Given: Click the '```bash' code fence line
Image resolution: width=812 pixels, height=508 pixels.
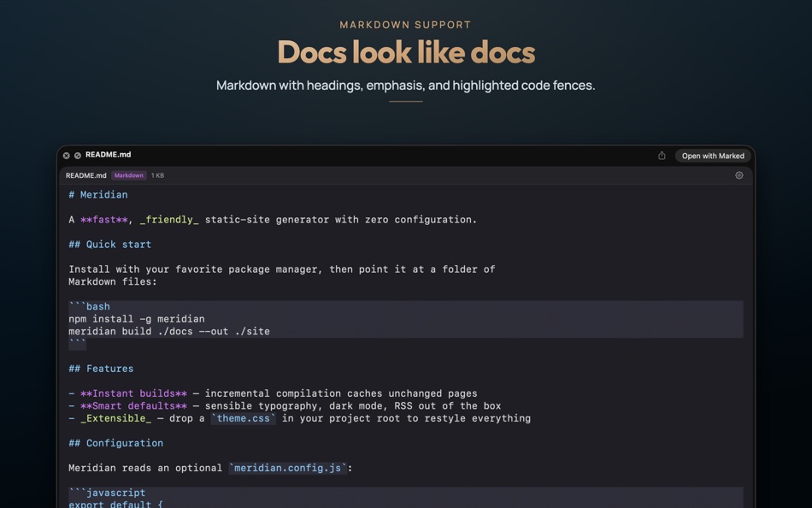Looking at the screenshot, I should (89, 306).
